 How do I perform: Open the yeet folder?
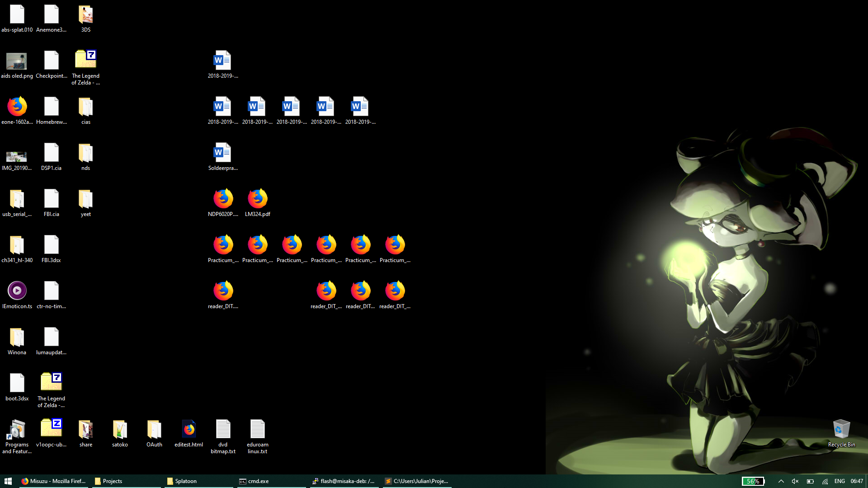coord(85,203)
